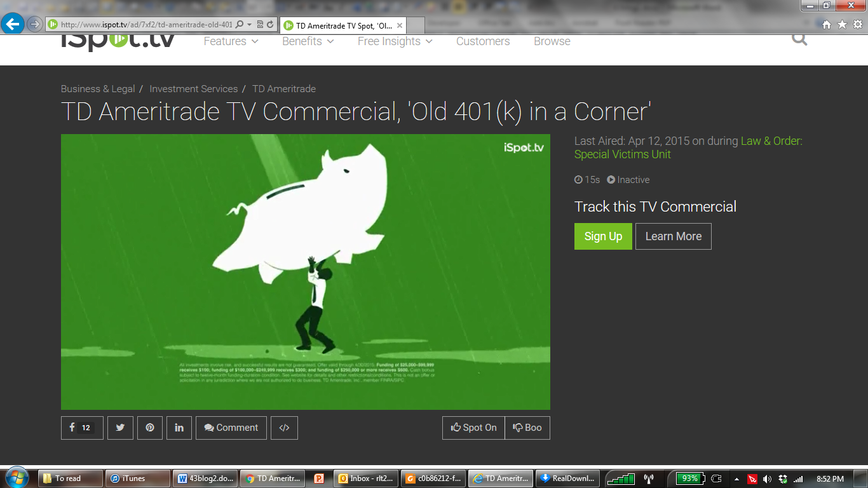Share via the LinkedIn icon
This screenshot has height=488, width=868.
point(179,428)
